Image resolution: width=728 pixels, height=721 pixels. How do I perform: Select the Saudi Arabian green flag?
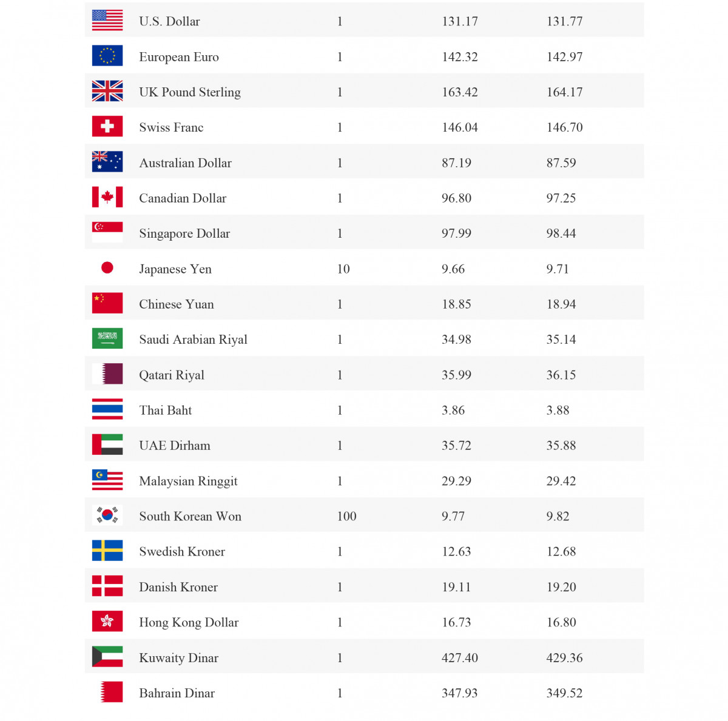tap(107, 338)
